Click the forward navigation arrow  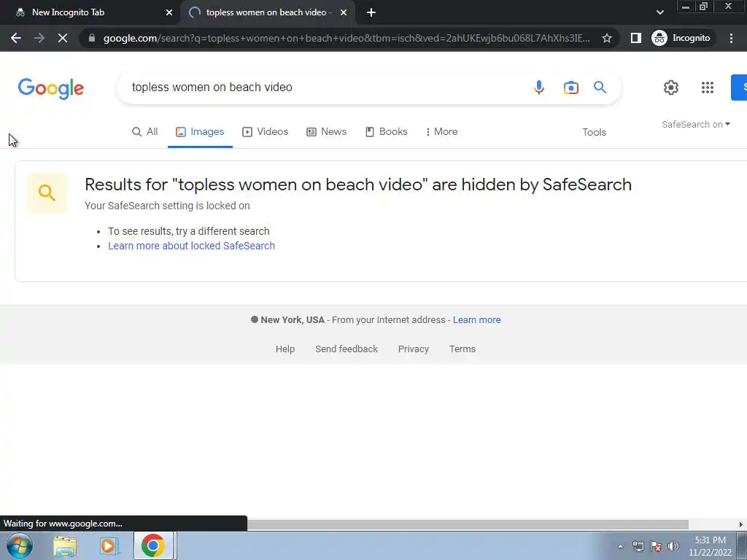click(39, 38)
